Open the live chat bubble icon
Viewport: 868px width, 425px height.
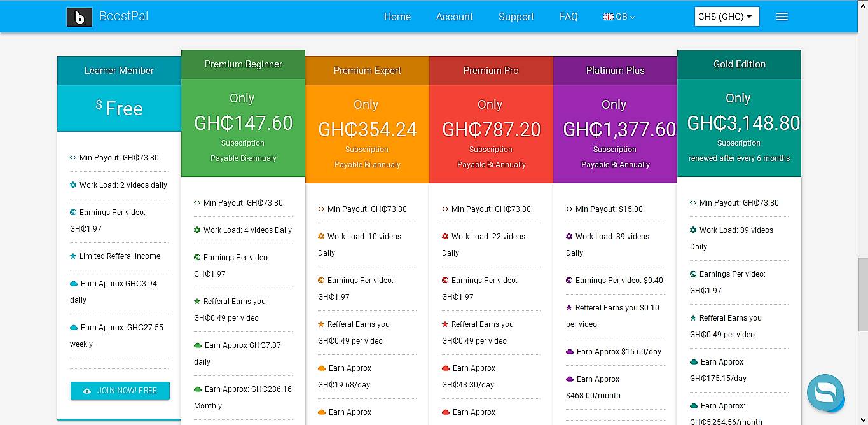(825, 393)
